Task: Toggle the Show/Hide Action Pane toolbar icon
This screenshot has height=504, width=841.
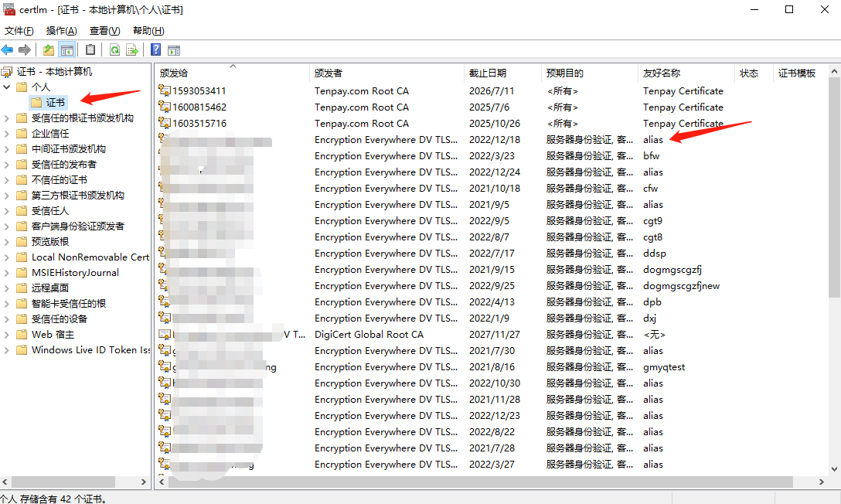Action: pyautogui.click(x=174, y=50)
